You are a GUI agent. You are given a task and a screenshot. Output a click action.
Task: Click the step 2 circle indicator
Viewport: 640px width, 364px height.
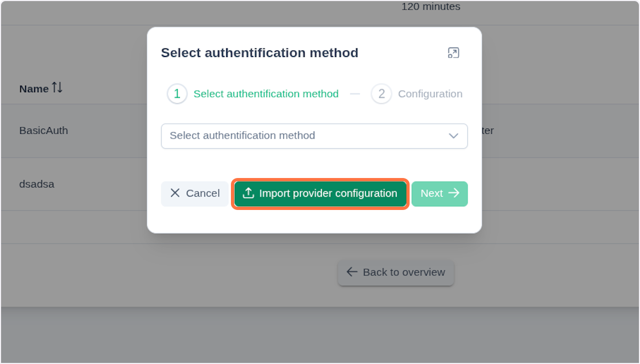[x=381, y=94]
